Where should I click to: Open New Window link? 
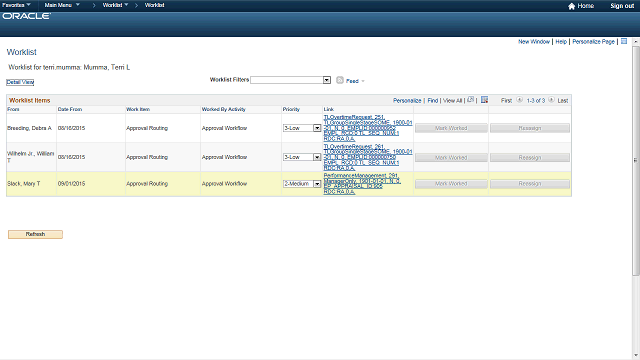coord(534,42)
